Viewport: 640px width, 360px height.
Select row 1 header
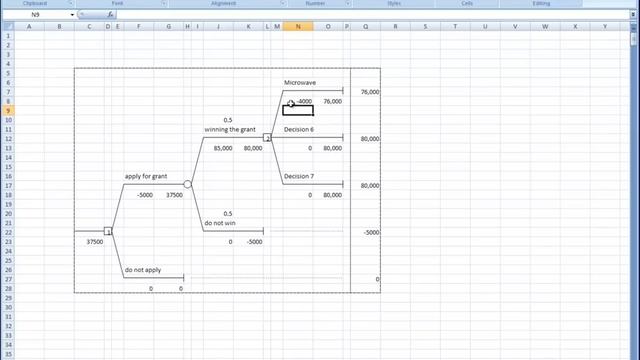(8, 36)
